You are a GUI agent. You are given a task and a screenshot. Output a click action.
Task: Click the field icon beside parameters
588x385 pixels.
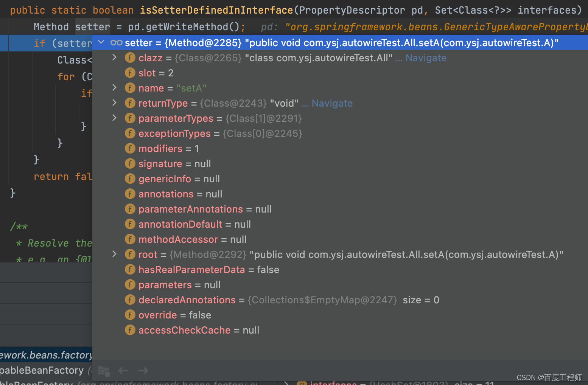pyautogui.click(x=130, y=285)
